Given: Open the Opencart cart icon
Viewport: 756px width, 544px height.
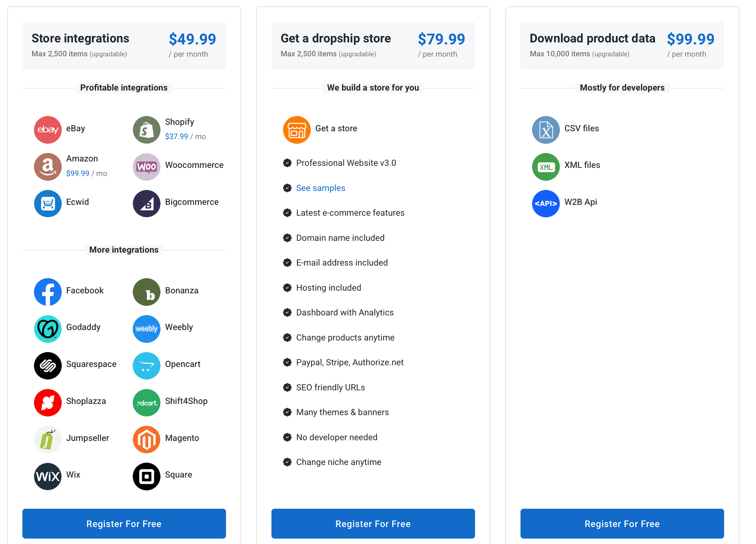Looking at the screenshot, I should pos(147,366).
